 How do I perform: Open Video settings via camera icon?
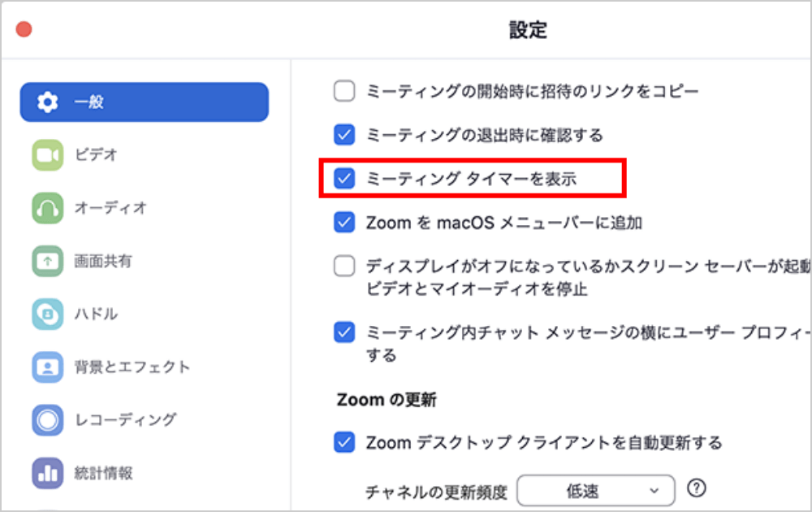(x=48, y=155)
